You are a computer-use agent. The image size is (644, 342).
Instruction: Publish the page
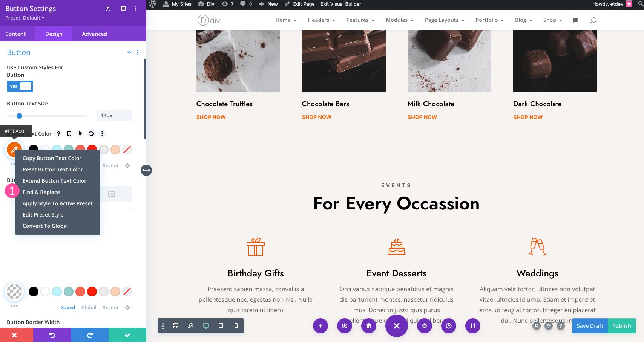click(x=621, y=326)
